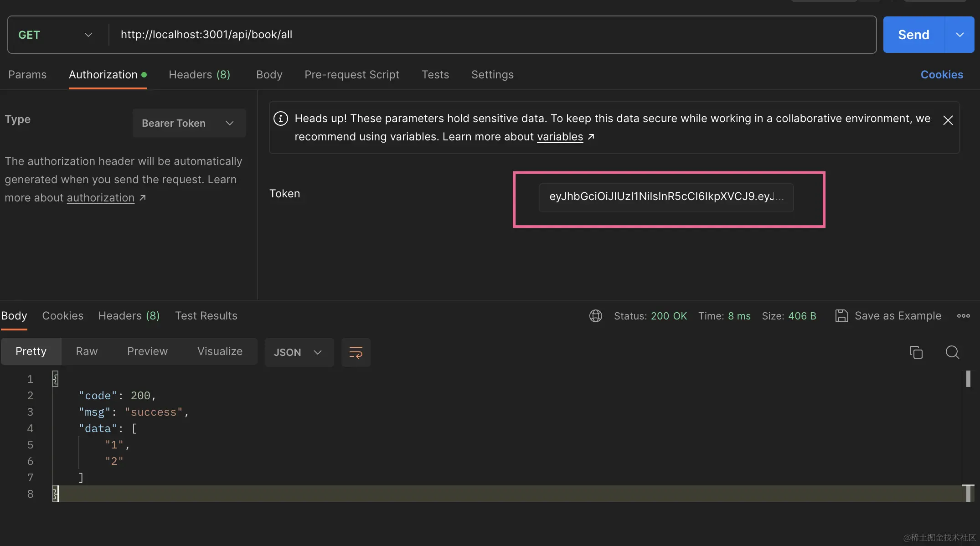Switch to Visualize response view

pyautogui.click(x=220, y=351)
